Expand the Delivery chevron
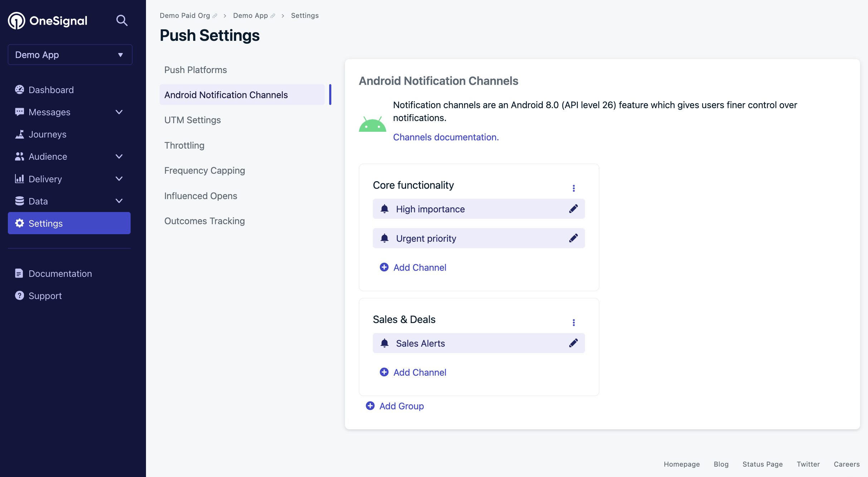Screen dimensions: 868x477 tap(119, 179)
